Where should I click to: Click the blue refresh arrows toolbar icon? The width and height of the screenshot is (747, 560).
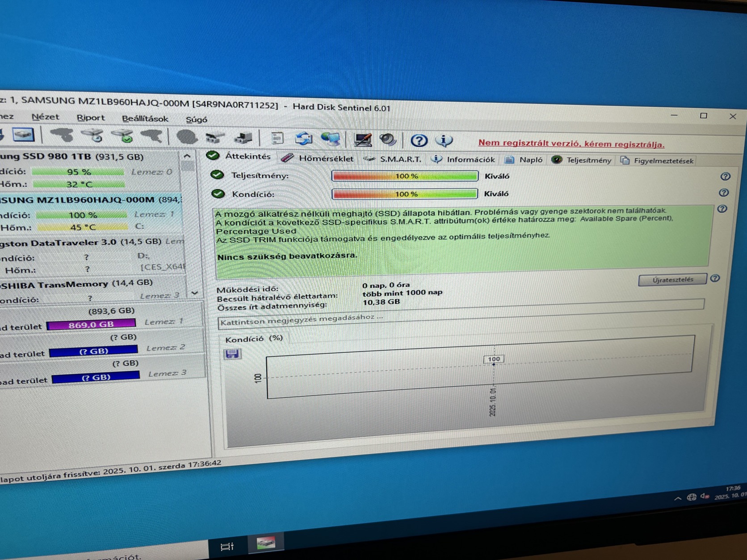[x=304, y=138]
